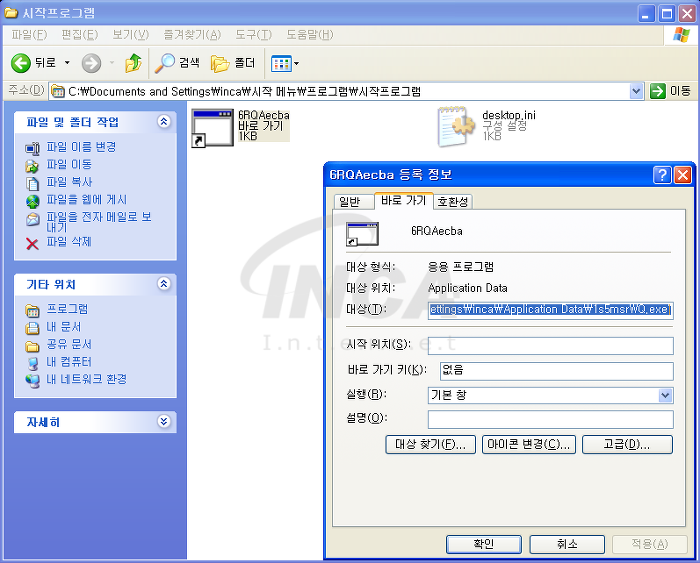Open 내 문서 icon
Image resolution: width=700 pixels, height=563 pixels.
[33, 328]
